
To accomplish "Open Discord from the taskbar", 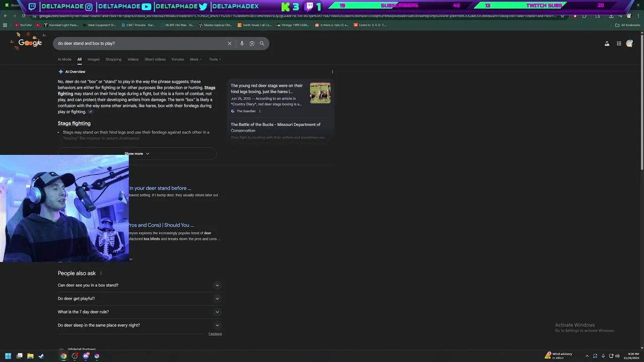I will pos(86,356).
